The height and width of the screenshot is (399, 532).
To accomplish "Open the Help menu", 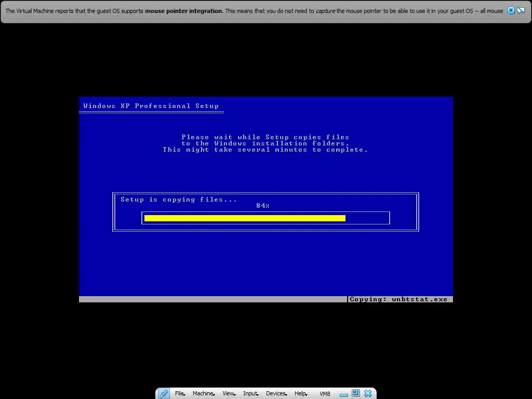I will (301, 394).
